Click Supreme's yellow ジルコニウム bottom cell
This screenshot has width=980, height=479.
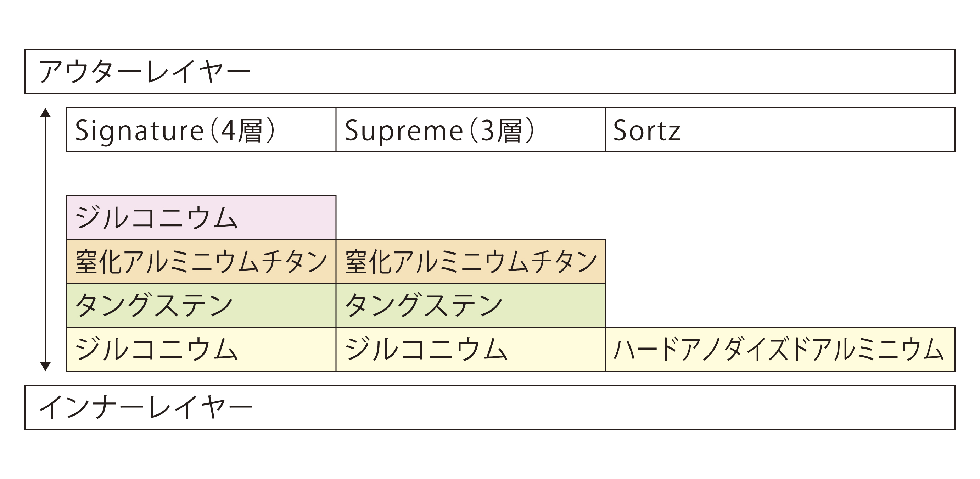(x=471, y=349)
